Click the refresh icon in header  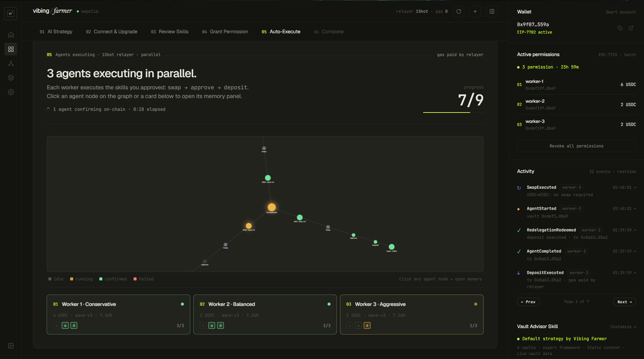458,11
